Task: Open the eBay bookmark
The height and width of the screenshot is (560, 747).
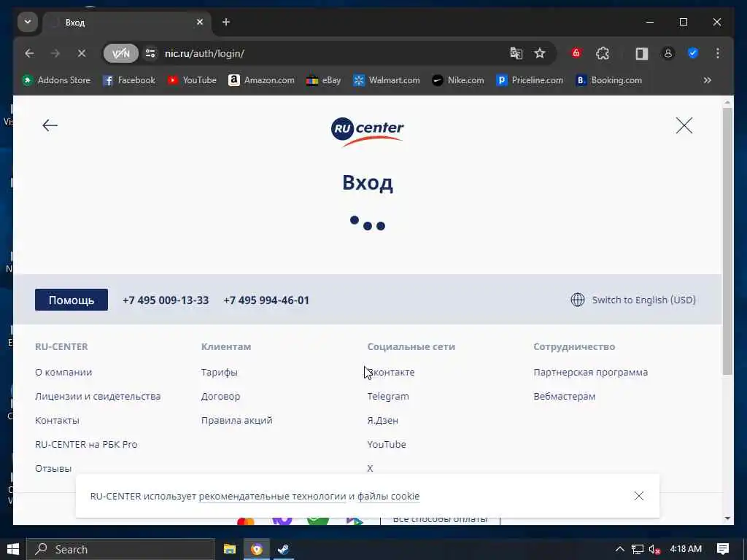Action: coord(323,80)
